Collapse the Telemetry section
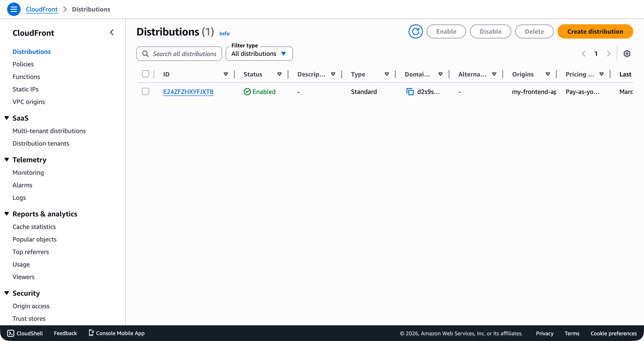The image size is (644, 341). [7, 160]
